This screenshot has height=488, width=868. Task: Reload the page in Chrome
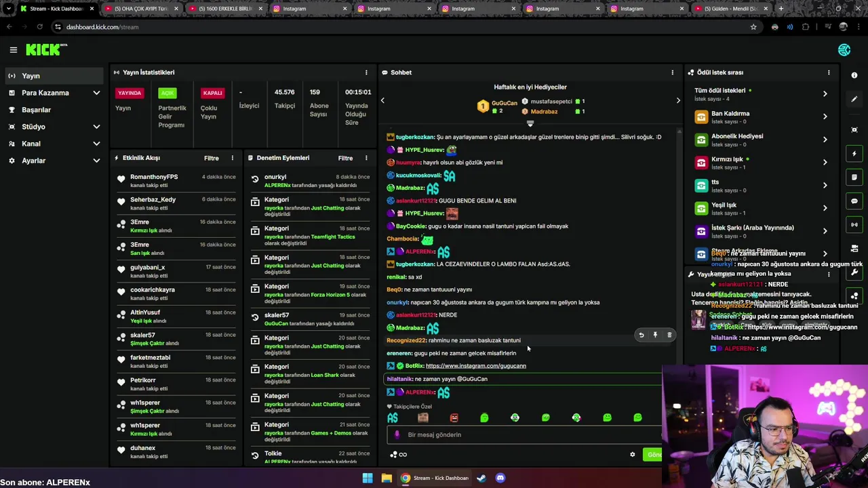click(x=40, y=27)
